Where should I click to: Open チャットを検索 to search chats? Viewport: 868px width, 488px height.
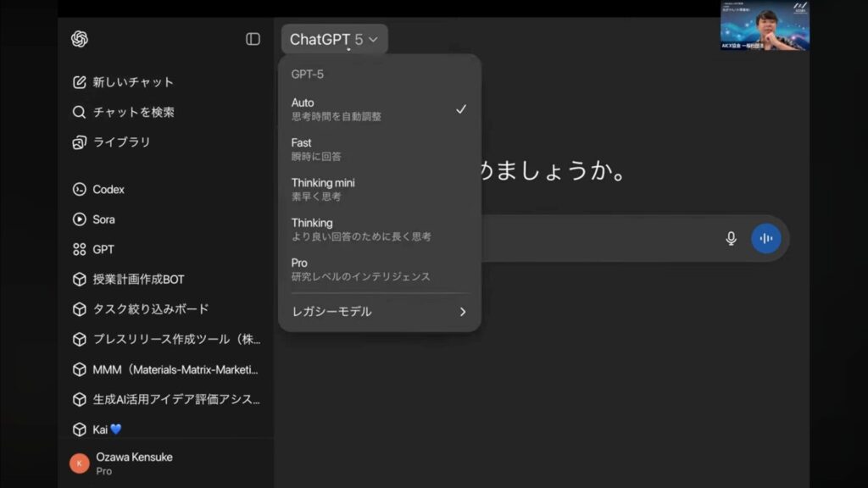[132, 112]
